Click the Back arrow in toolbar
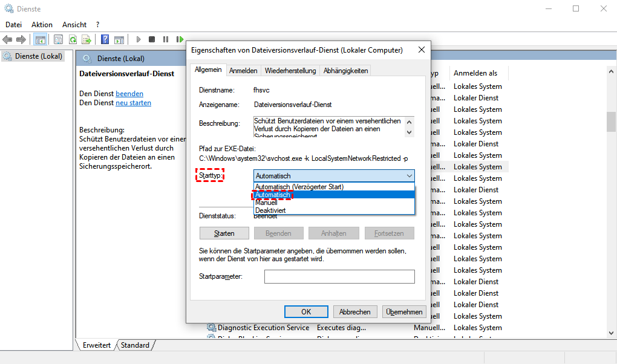The width and height of the screenshot is (617, 364). pyautogui.click(x=8, y=39)
